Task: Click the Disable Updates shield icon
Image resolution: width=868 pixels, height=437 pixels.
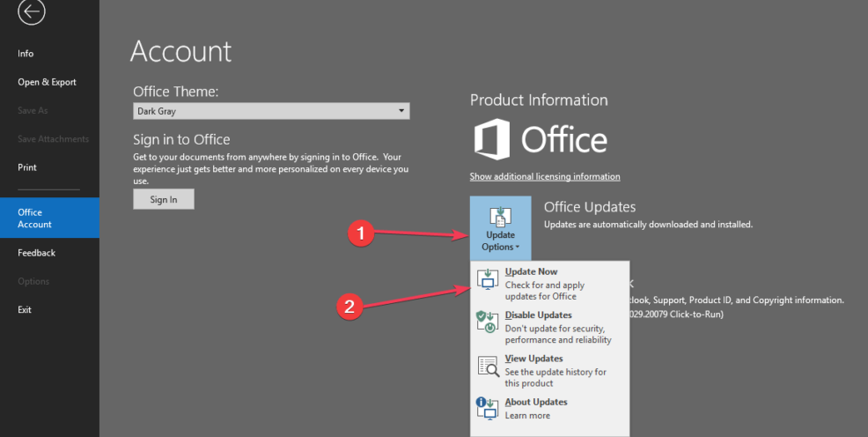Action: pyautogui.click(x=488, y=322)
